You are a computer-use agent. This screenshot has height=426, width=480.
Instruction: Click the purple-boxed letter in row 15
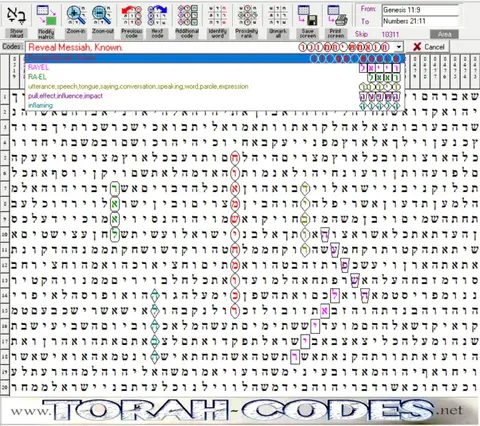[x=324, y=311]
